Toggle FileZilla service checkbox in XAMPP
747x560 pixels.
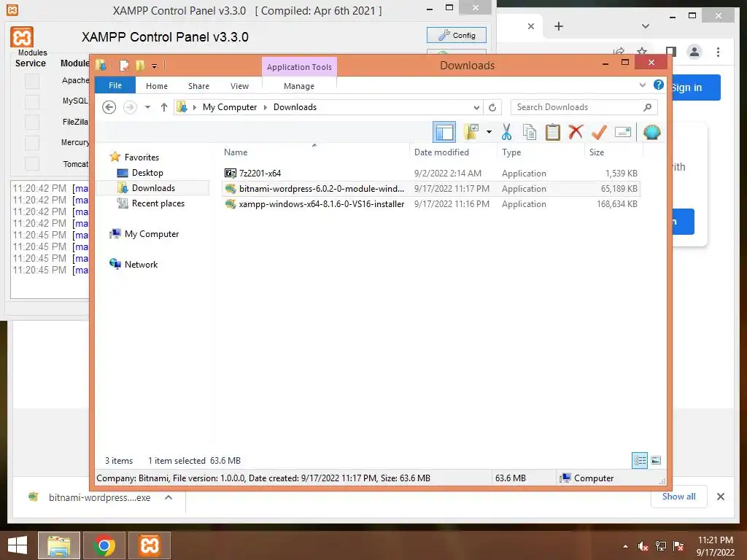pyautogui.click(x=32, y=122)
